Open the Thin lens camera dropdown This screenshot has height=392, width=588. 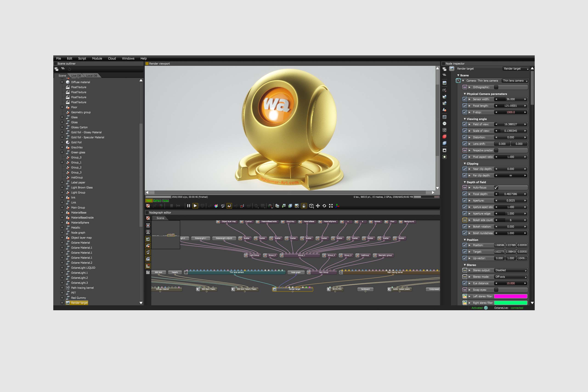(515, 81)
